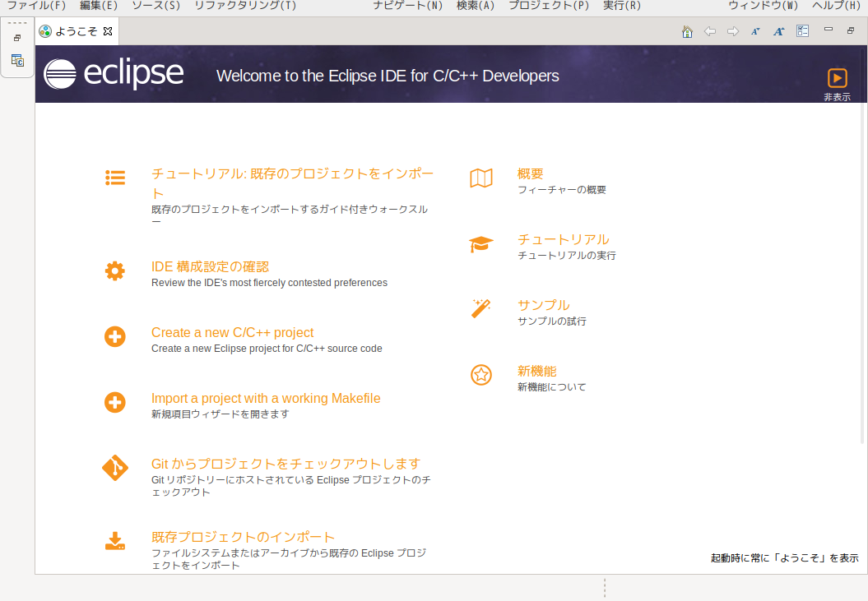Click text 'フィーチャーの概要'
This screenshot has width=868, height=601.
(562, 190)
